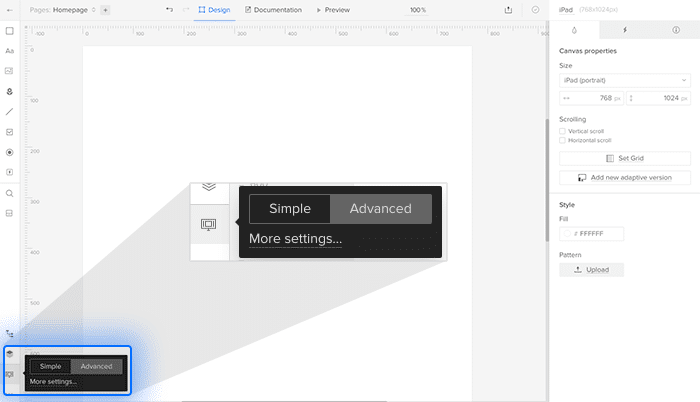This screenshot has width=700, height=402.
Task: Enable Horizontal scroll checkbox
Action: click(562, 140)
